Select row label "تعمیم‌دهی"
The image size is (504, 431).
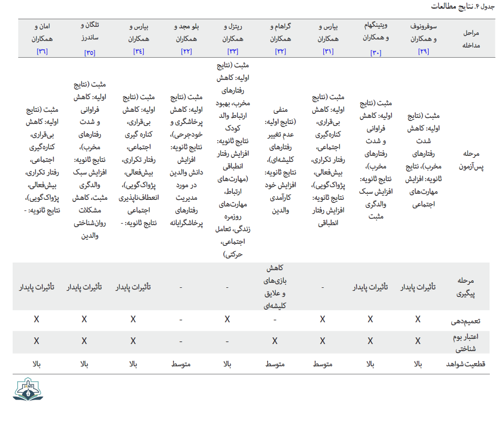coord(466,321)
